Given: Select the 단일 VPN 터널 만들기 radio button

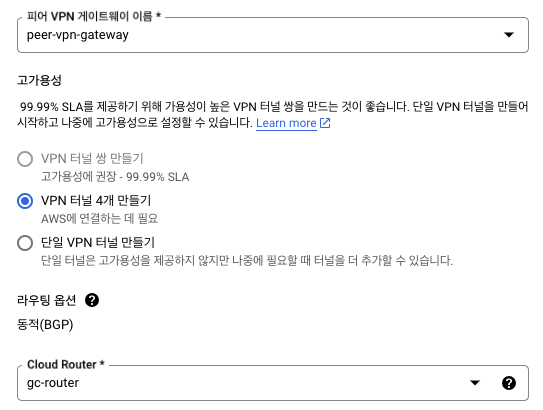Looking at the screenshot, I should click(x=25, y=243).
